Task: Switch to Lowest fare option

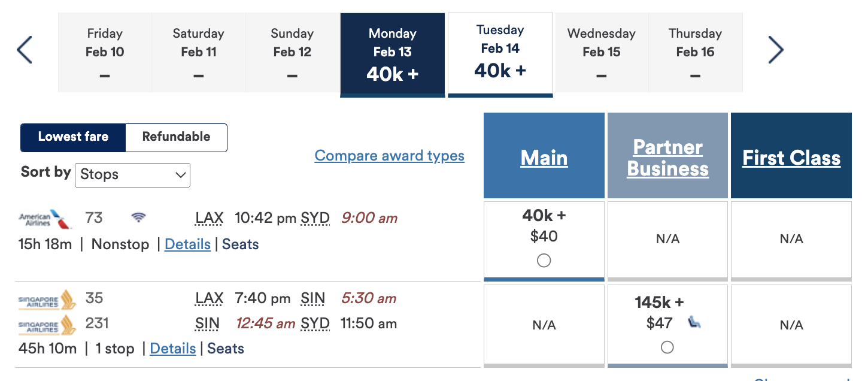Action: 73,137
